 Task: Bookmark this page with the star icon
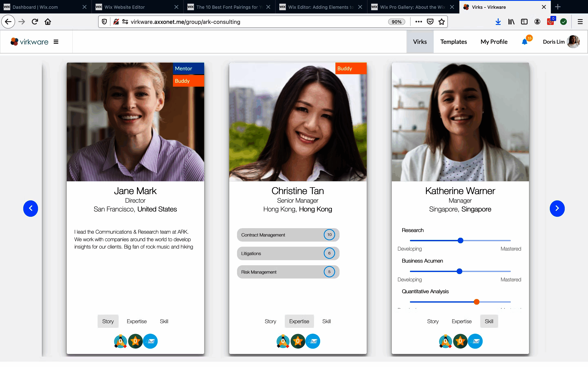tap(441, 22)
